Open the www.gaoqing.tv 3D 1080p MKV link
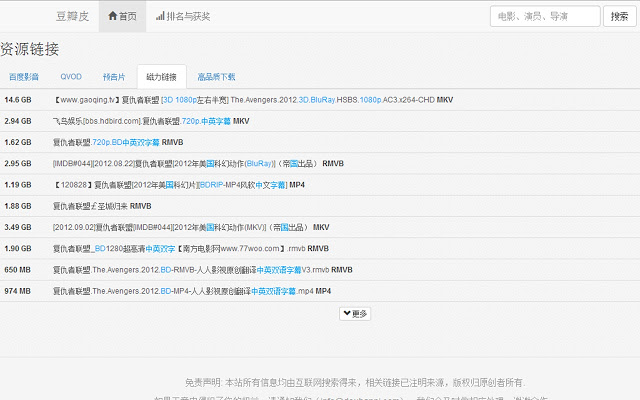 pyautogui.click(x=253, y=100)
